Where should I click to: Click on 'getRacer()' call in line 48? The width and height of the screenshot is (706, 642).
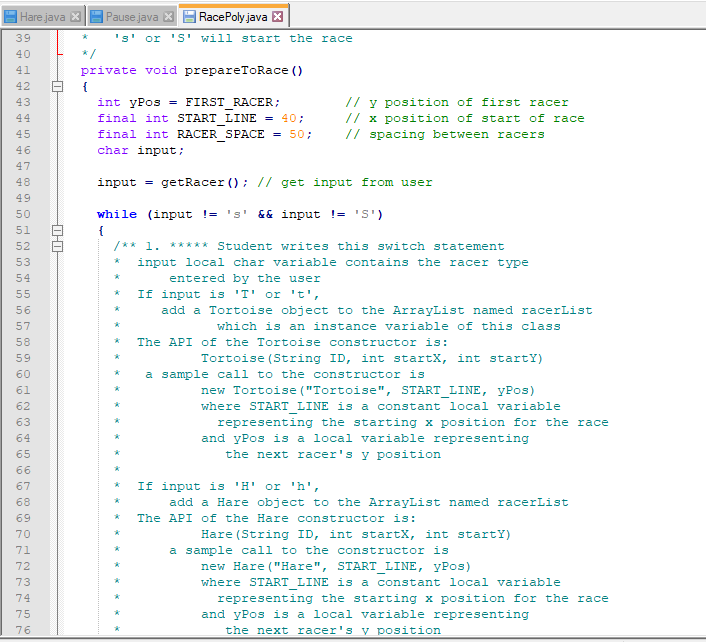tap(200, 182)
